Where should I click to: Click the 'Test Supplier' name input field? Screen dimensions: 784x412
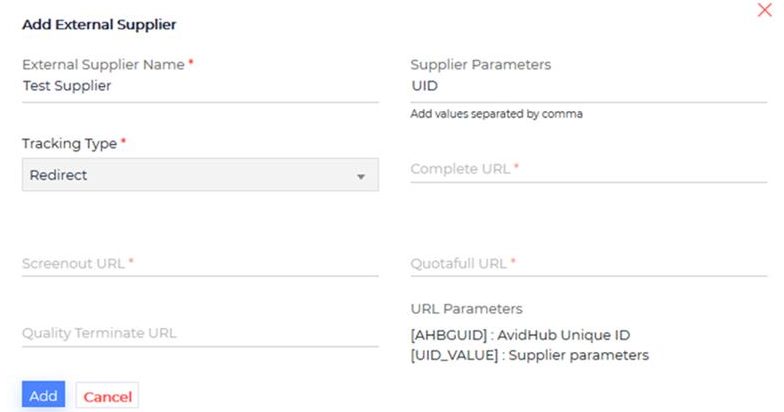pos(200,86)
